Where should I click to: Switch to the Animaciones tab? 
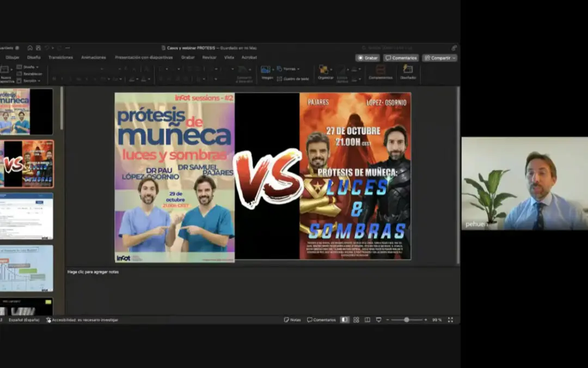coord(94,57)
